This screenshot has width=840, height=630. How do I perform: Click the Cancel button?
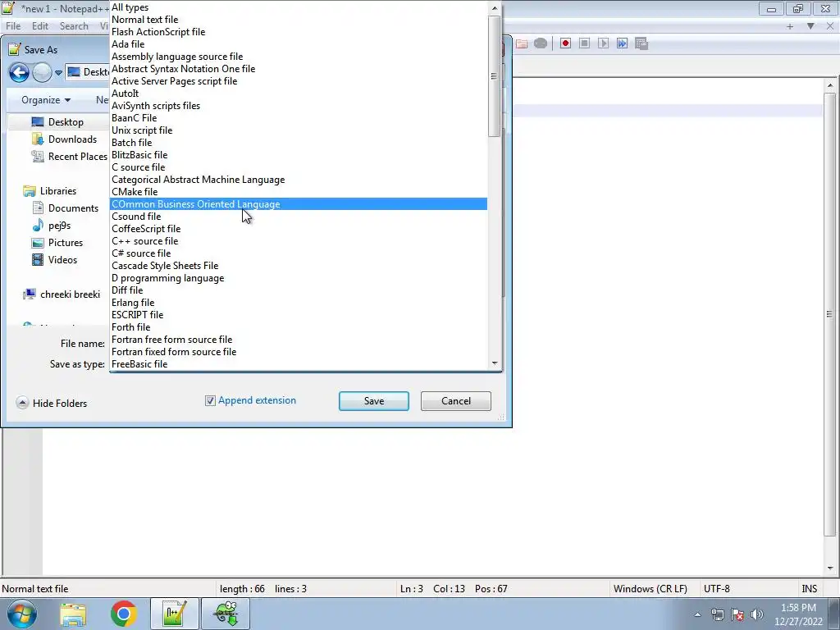click(x=456, y=401)
